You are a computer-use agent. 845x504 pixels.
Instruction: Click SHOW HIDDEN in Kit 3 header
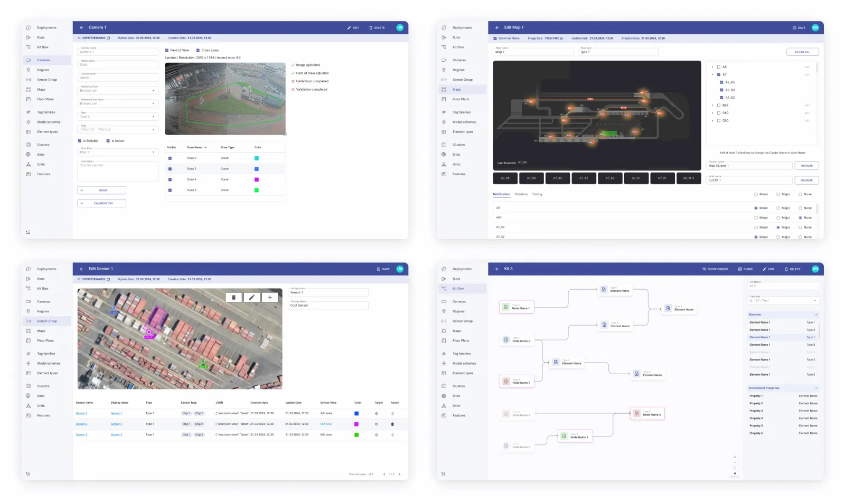(x=715, y=269)
